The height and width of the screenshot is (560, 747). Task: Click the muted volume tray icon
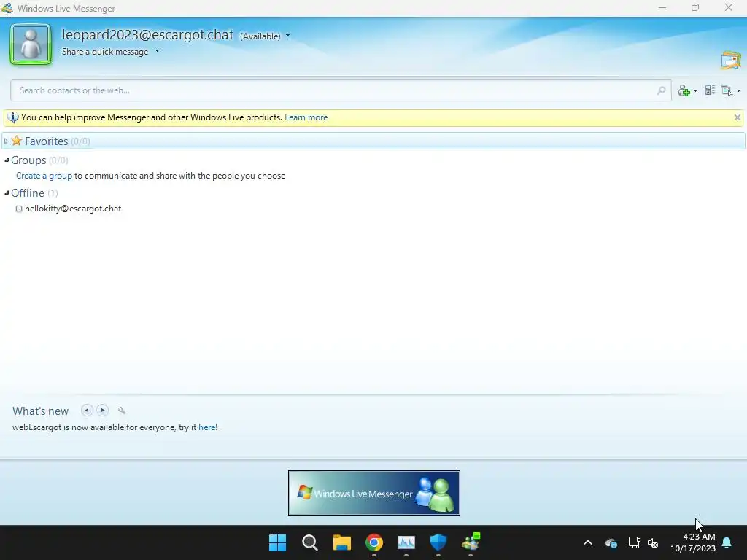click(653, 542)
